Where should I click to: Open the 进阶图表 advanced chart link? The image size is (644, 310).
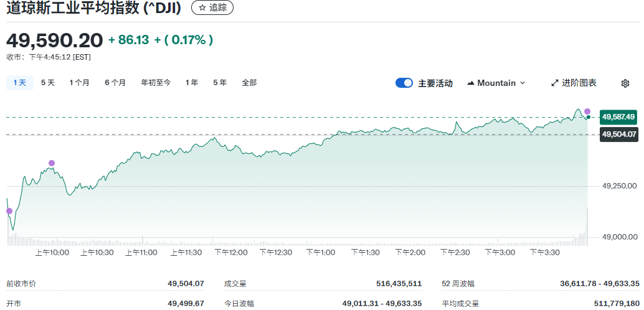[579, 83]
